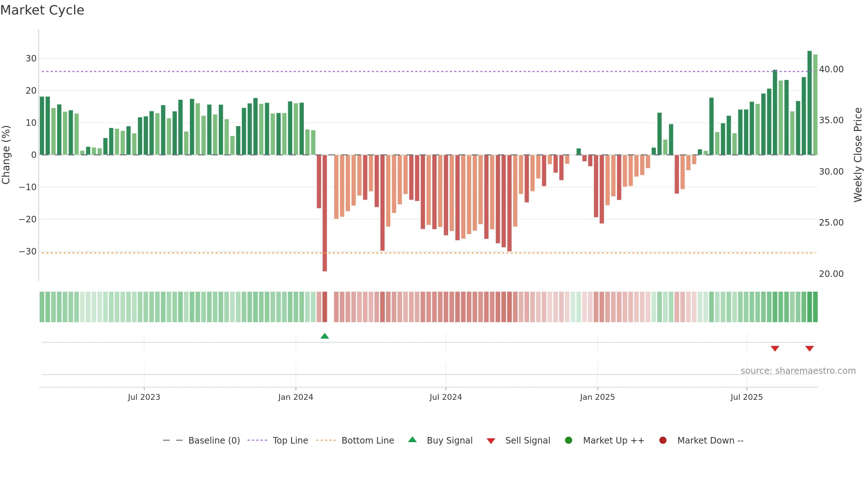This screenshot has width=868, height=488.
Task: Click the -30 left axis label
Action: click(28, 252)
